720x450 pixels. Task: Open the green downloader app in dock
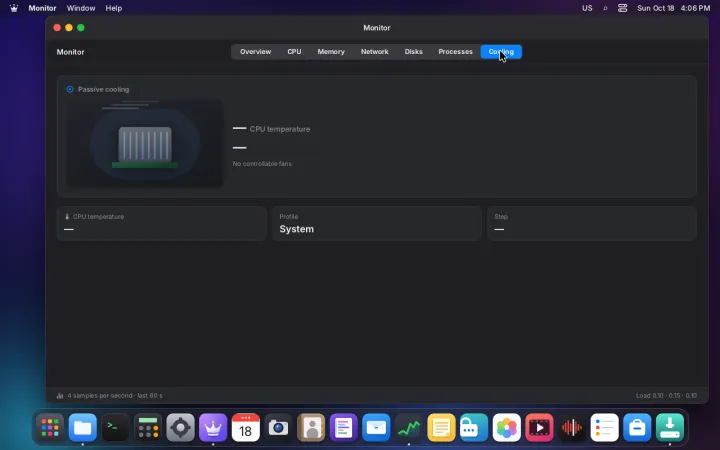(669, 428)
